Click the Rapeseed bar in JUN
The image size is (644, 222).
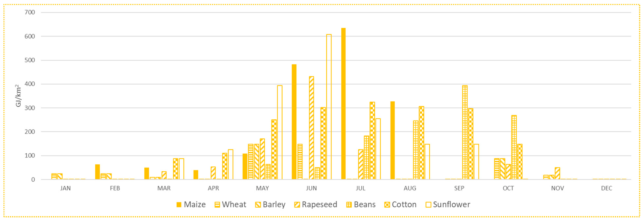click(312, 128)
